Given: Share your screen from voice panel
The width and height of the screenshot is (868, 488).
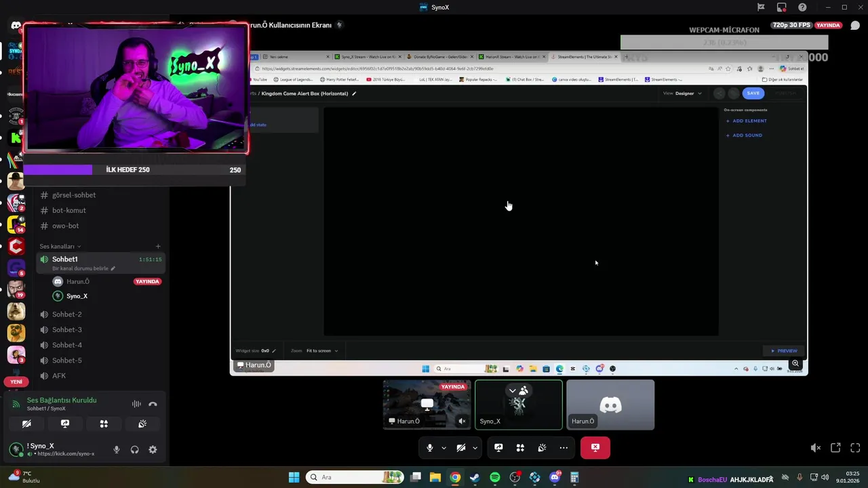Looking at the screenshot, I should pos(65,424).
